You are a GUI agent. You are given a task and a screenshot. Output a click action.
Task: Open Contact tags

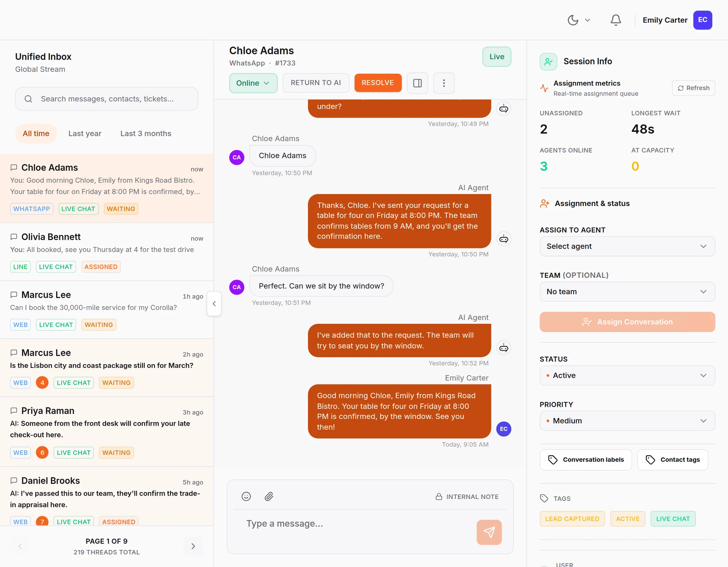point(673,460)
